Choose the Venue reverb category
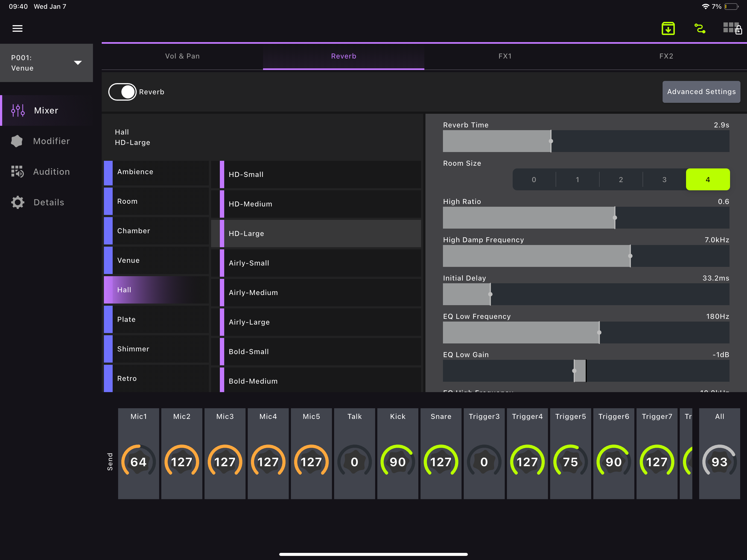This screenshot has width=747, height=560. click(156, 260)
